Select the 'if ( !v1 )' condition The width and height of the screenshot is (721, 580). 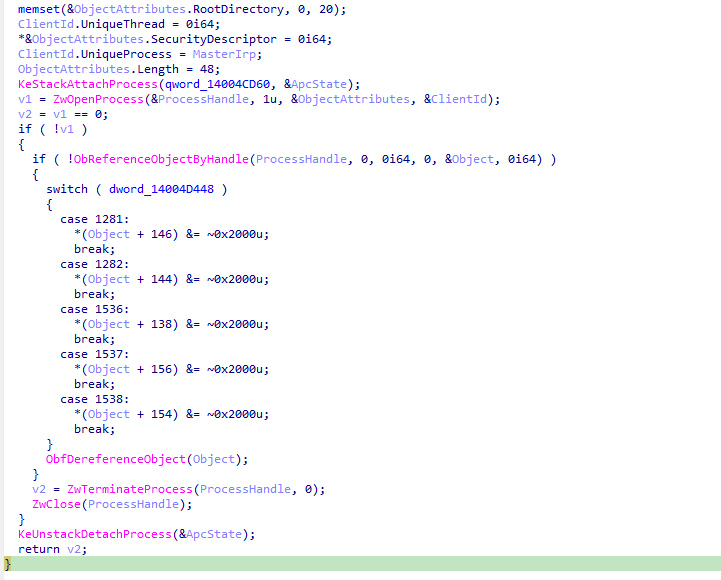pos(52,129)
